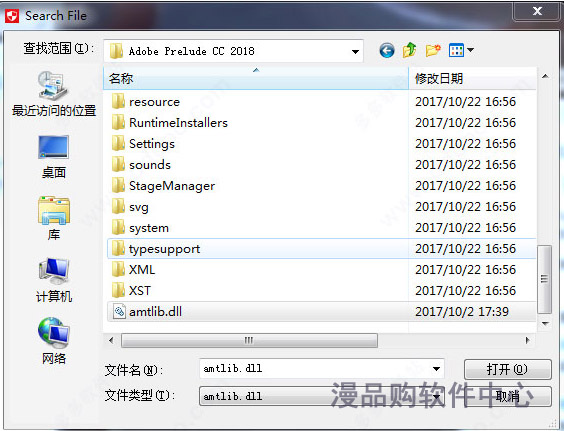Click the horizontal scrollbar thumb

click(x=249, y=340)
